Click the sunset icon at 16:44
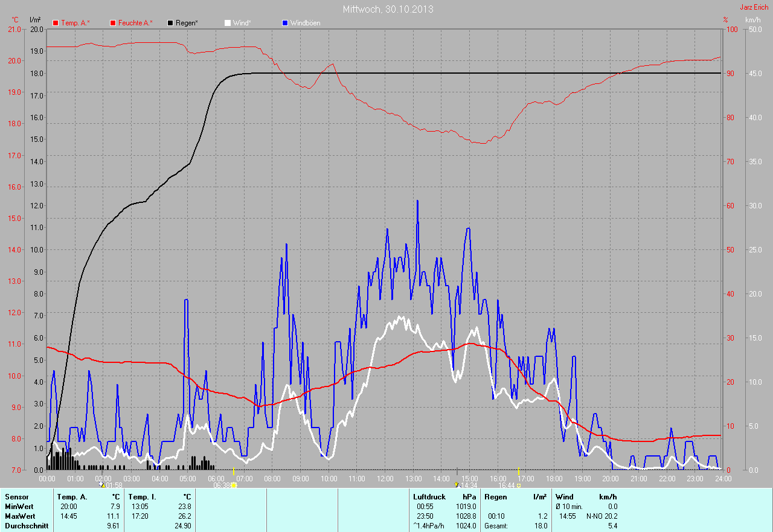773x532 pixels. pyautogui.click(x=518, y=485)
